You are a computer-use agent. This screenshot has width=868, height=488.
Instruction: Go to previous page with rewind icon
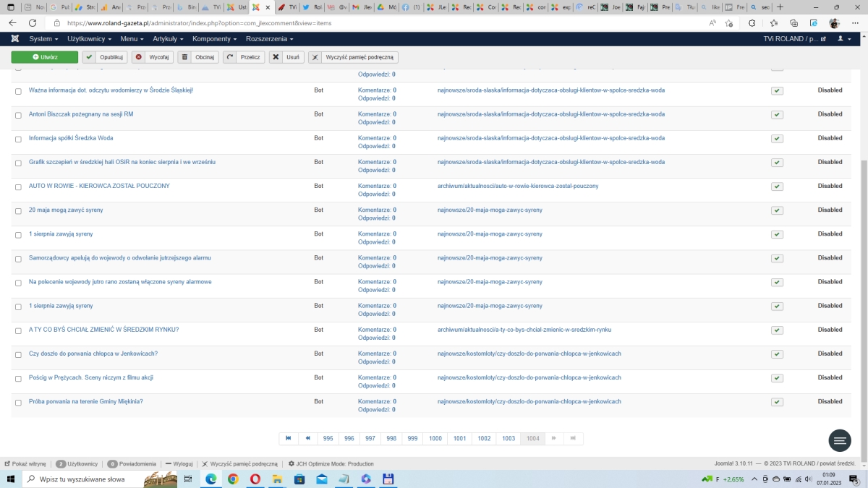(x=308, y=438)
